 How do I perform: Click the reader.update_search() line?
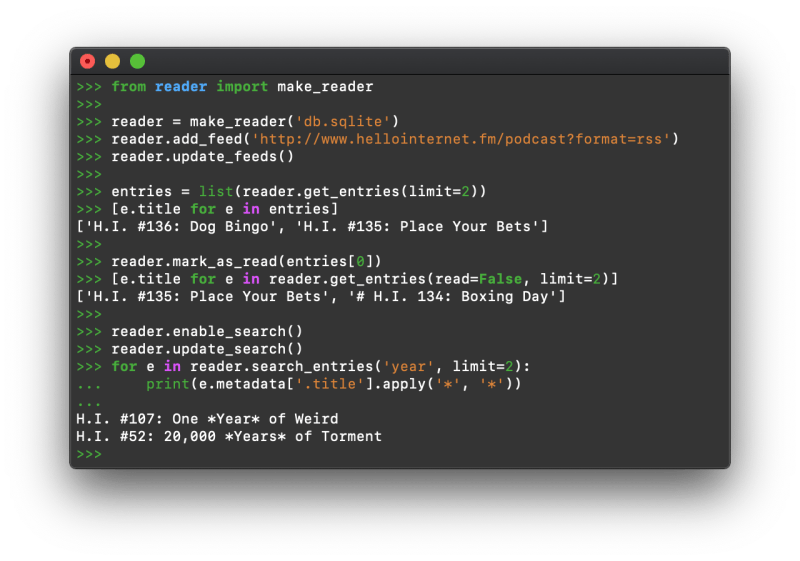(x=190, y=349)
